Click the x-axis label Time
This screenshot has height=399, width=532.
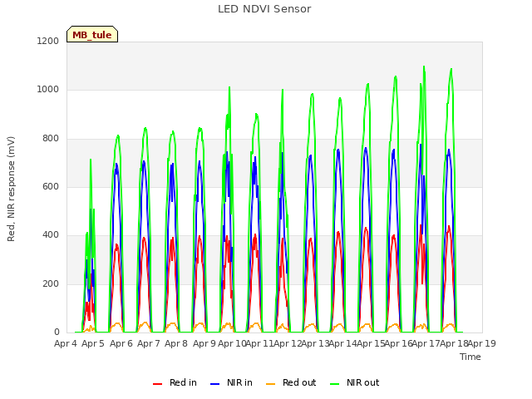[470, 357]
